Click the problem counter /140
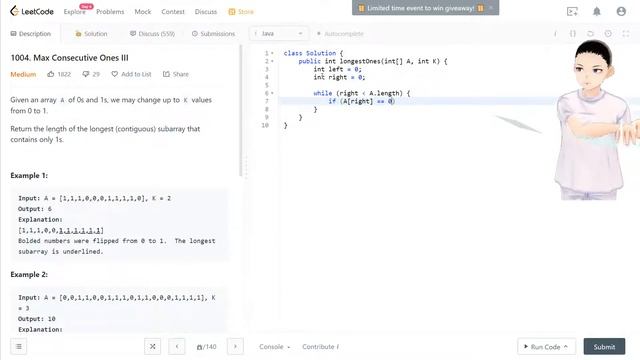The width and height of the screenshot is (640, 360). 207,347
